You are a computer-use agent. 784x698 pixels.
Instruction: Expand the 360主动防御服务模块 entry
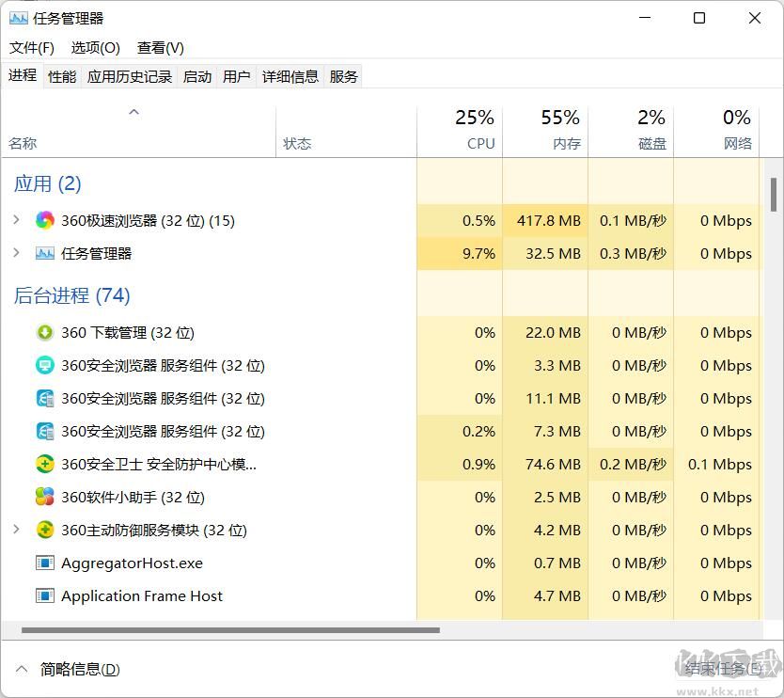[16, 530]
